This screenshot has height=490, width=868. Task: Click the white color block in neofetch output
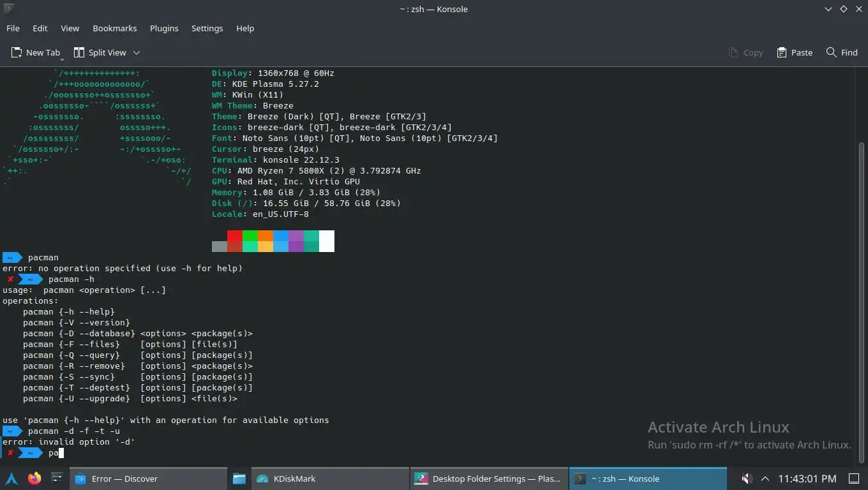click(x=327, y=241)
